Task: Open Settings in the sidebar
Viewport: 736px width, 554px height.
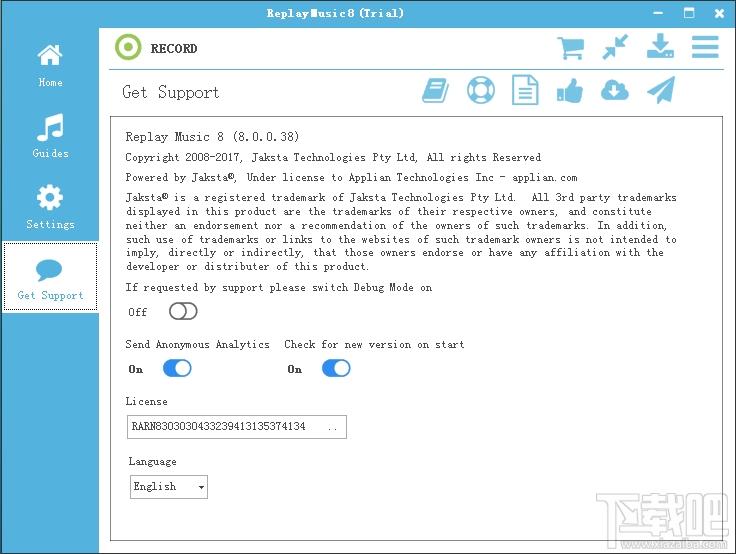Action: tap(50, 207)
